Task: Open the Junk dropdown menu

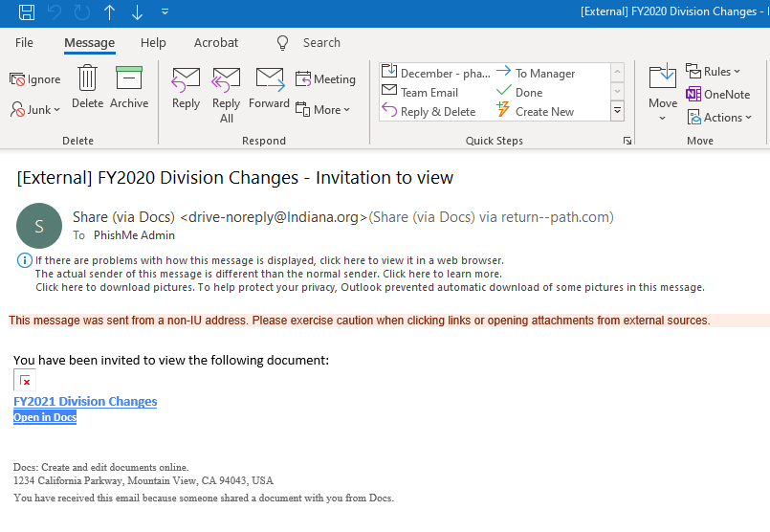Action: tap(34, 109)
